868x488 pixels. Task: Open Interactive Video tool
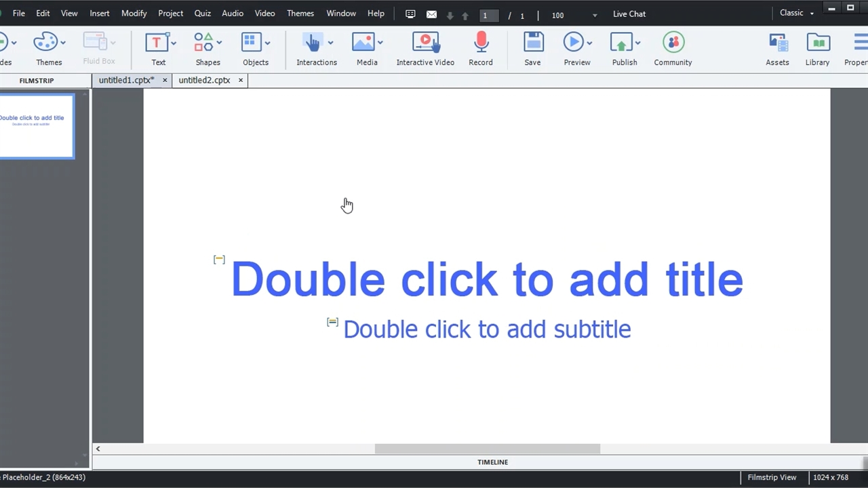click(x=425, y=43)
